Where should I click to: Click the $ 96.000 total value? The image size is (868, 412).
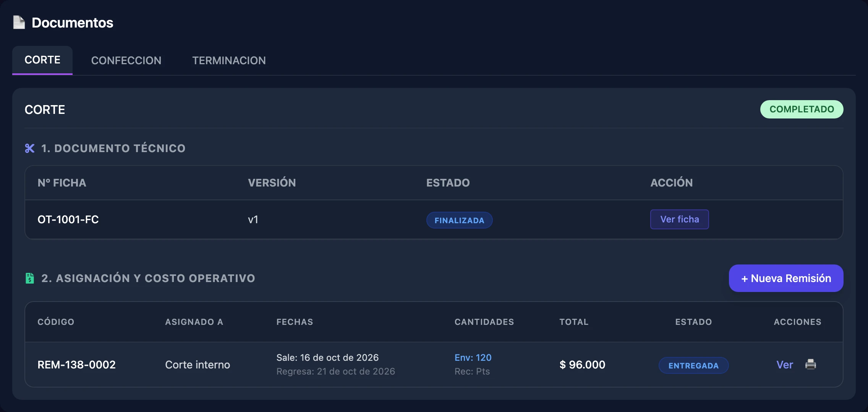tap(582, 365)
